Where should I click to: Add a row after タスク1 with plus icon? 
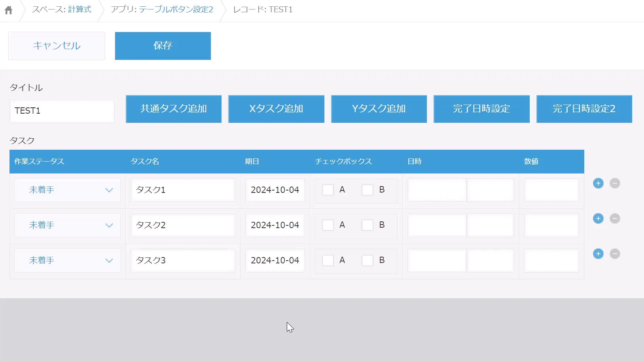pyautogui.click(x=598, y=183)
